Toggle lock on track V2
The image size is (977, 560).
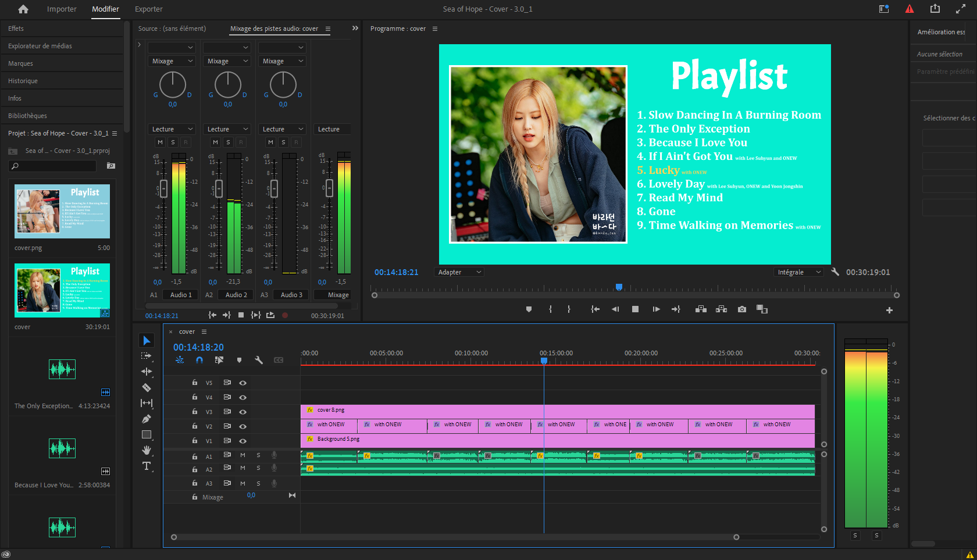click(x=194, y=426)
